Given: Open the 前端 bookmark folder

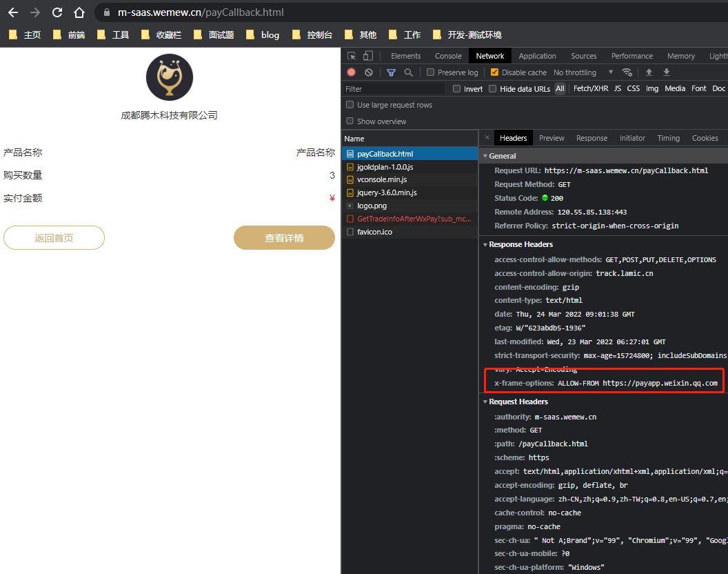Looking at the screenshot, I should click(69, 35).
